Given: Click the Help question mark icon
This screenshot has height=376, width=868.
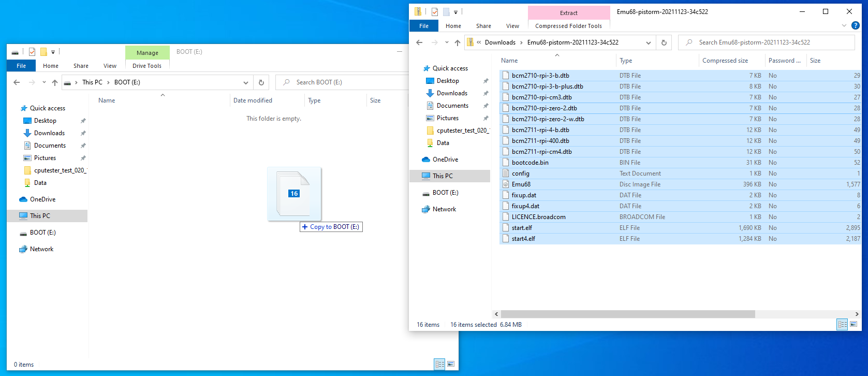Looking at the screenshot, I should coord(856,25).
